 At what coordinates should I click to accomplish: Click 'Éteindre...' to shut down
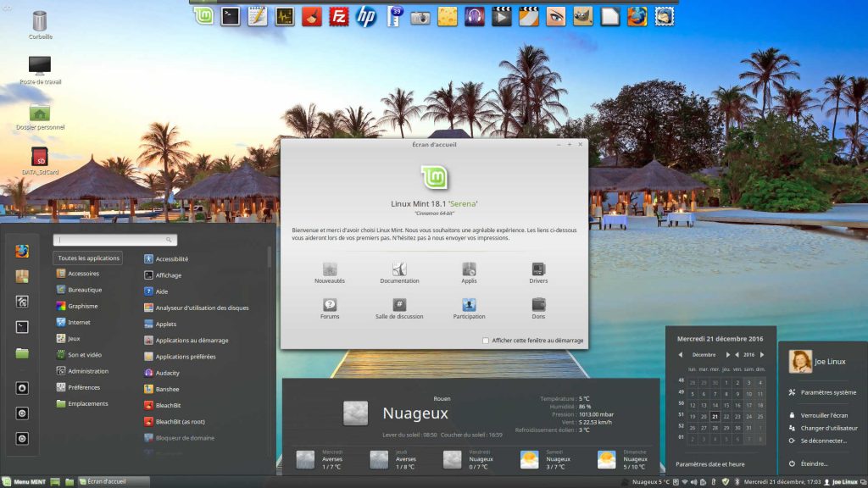[x=814, y=463]
